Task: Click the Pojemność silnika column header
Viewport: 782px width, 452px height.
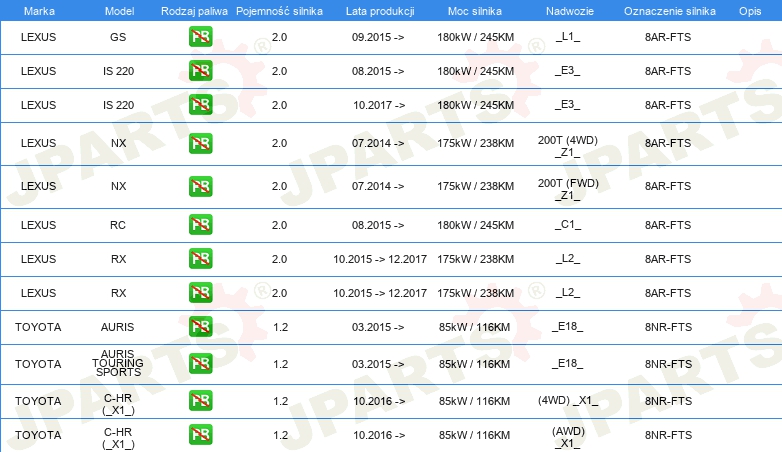Action: (279, 11)
